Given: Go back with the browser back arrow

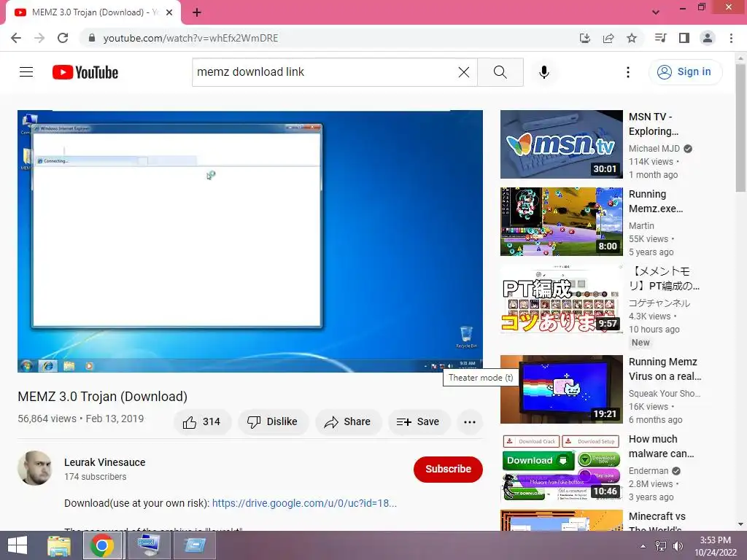Looking at the screenshot, I should (x=16, y=38).
